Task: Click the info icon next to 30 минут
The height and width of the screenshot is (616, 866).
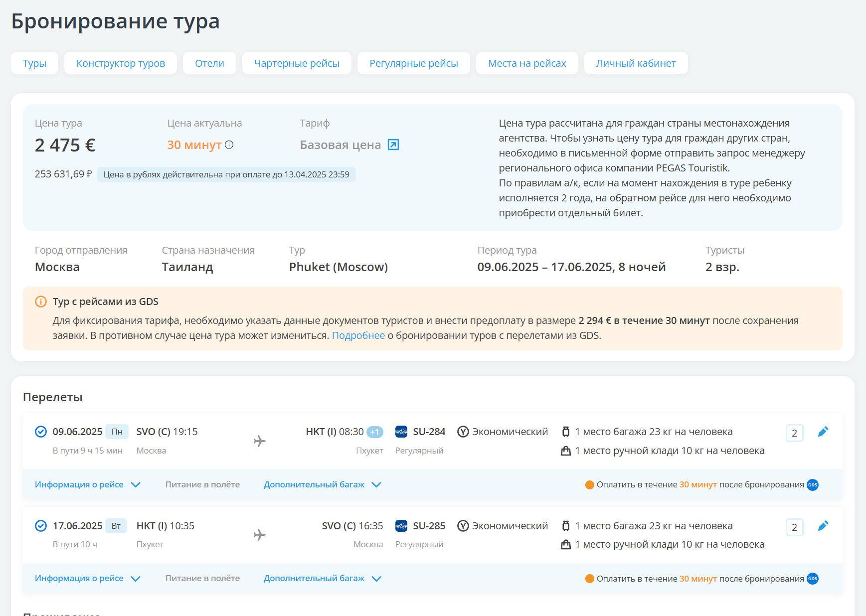Action: 229,145
